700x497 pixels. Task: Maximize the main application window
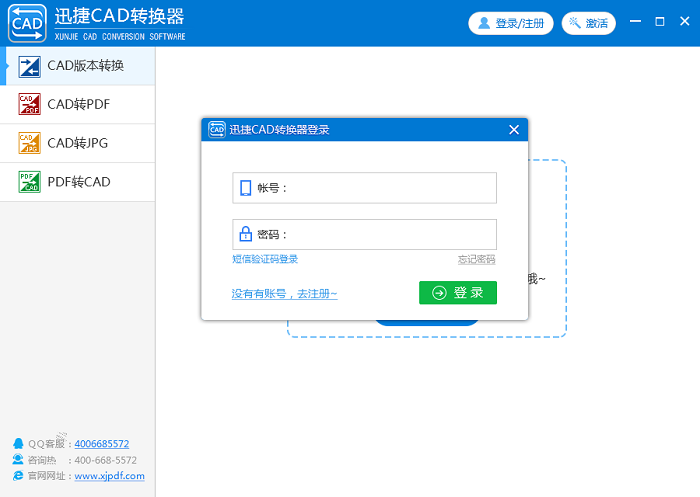tap(660, 21)
